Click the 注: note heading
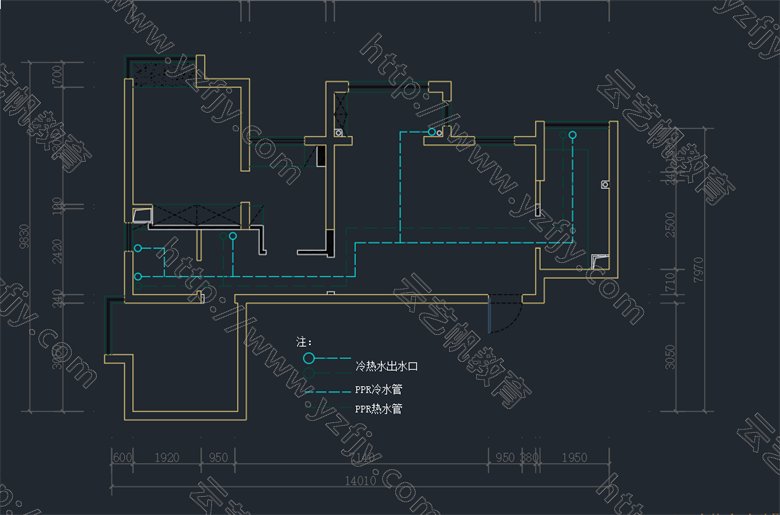This screenshot has width=780, height=515. [x=304, y=342]
